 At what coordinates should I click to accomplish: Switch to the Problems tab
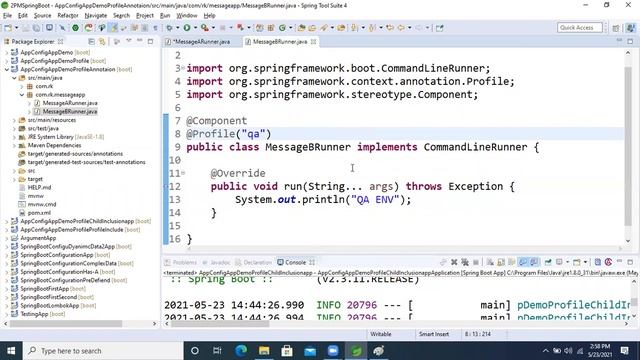pos(180,262)
